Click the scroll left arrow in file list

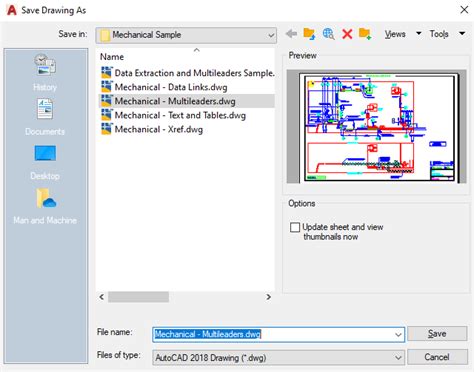click(102, 297)
